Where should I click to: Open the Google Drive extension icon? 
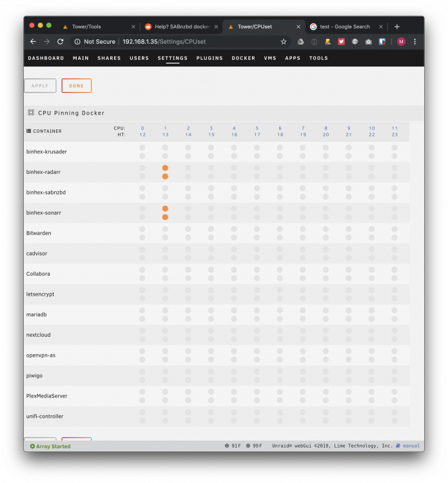[x=300, y=42]
